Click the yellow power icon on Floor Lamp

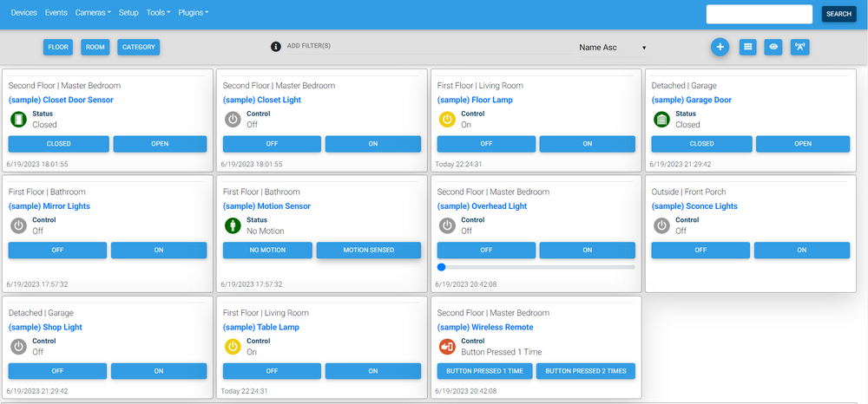tap(447, 120)
